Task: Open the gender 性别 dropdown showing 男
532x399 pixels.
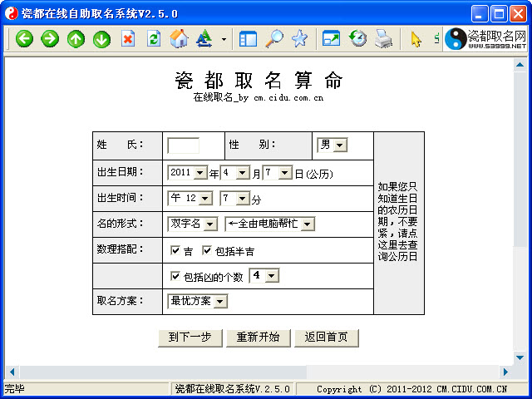Action: click(x=332, y=145)
